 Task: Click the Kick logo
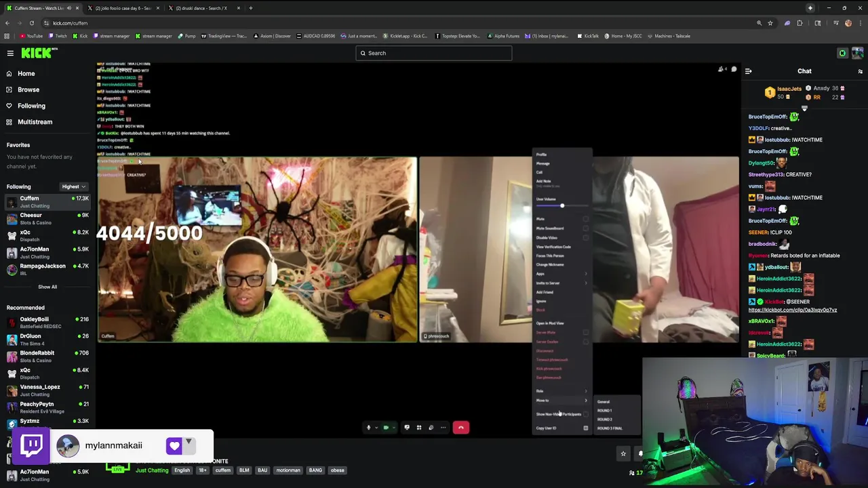coord(38,53)
